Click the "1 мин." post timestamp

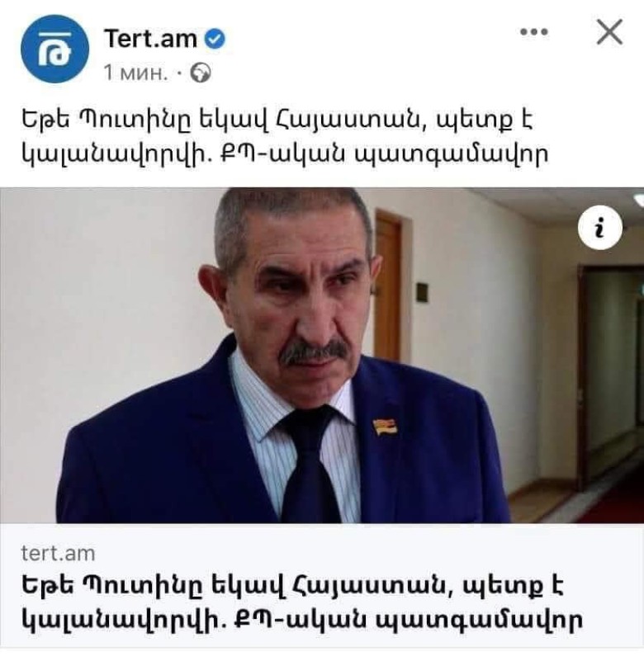(135, 73)
